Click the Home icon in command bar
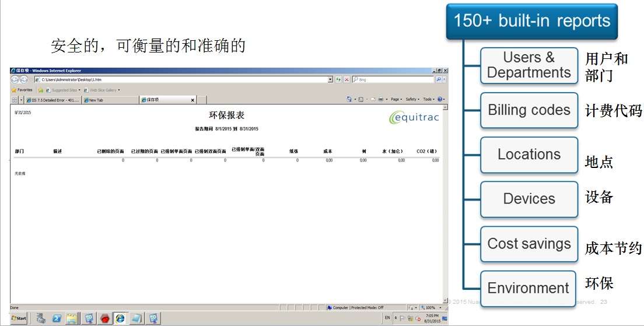 tap(349, 99)
